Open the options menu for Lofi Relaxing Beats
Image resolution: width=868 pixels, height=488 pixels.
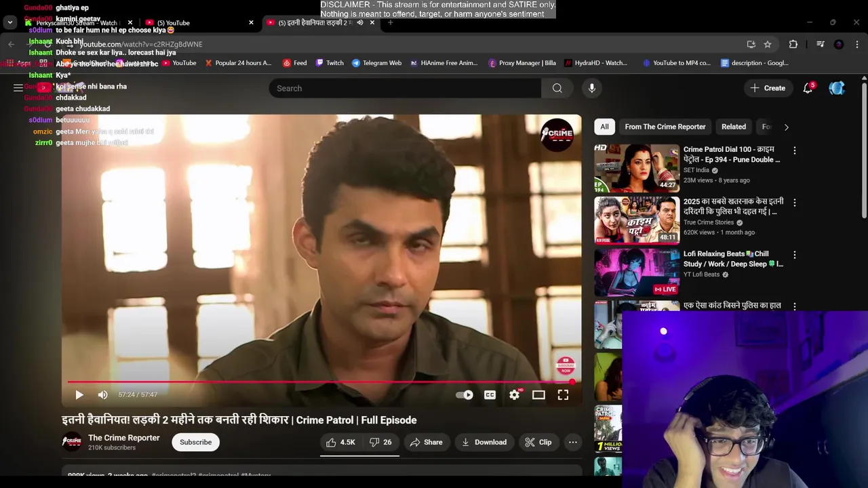(x=795, y=255)
